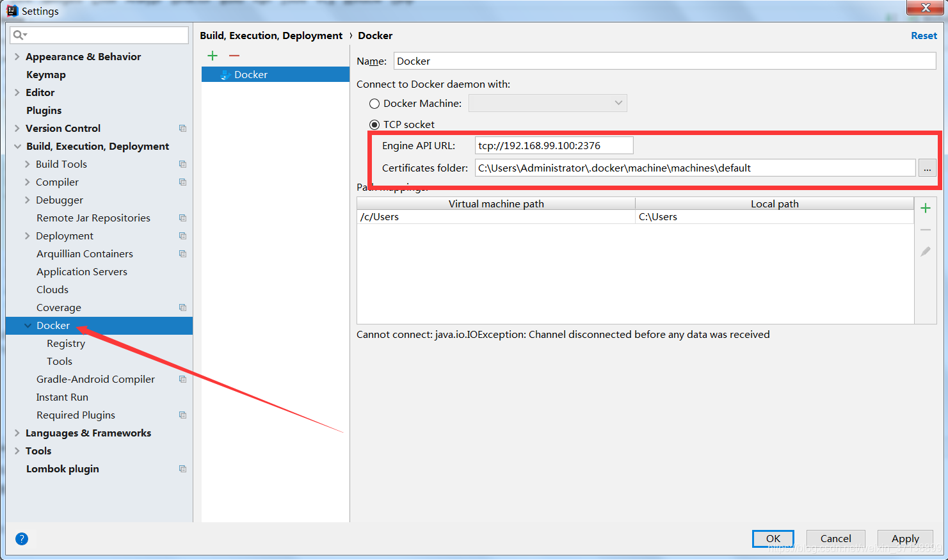Expand the Editor section
The image size is (948, 560).
pos(17,93)
